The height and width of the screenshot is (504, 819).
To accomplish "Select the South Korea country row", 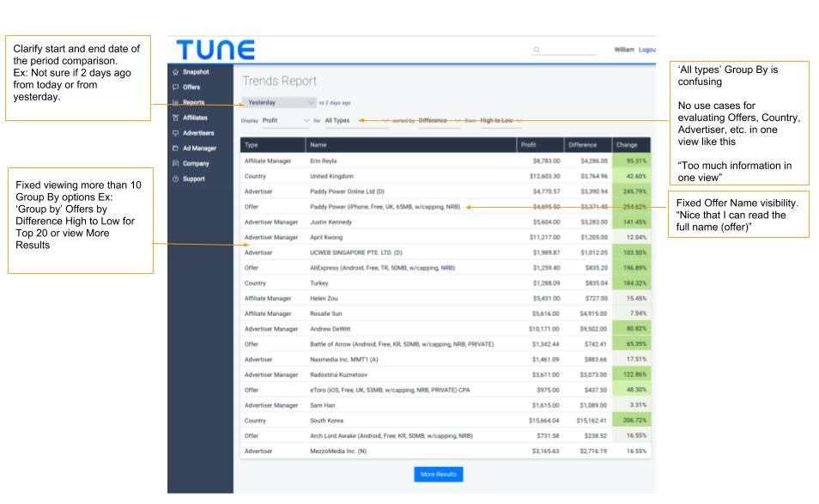I will coord(326,421).
